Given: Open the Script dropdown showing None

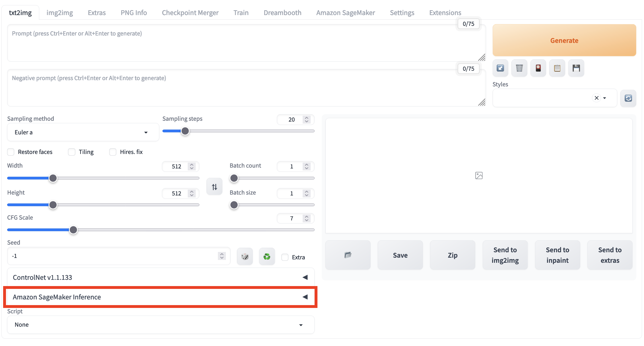Looking at the screenshot, I should (160, 325).
